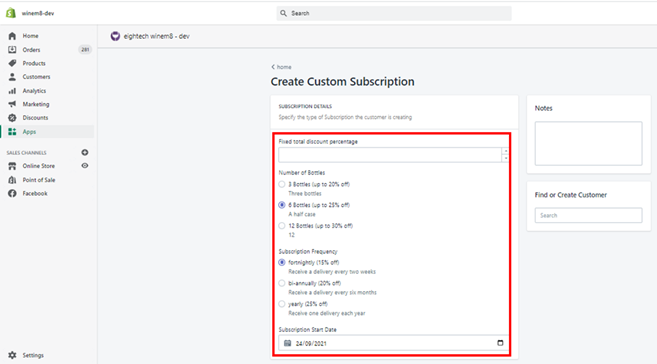Open Point of Sale channel

click(x=39, y=180)
